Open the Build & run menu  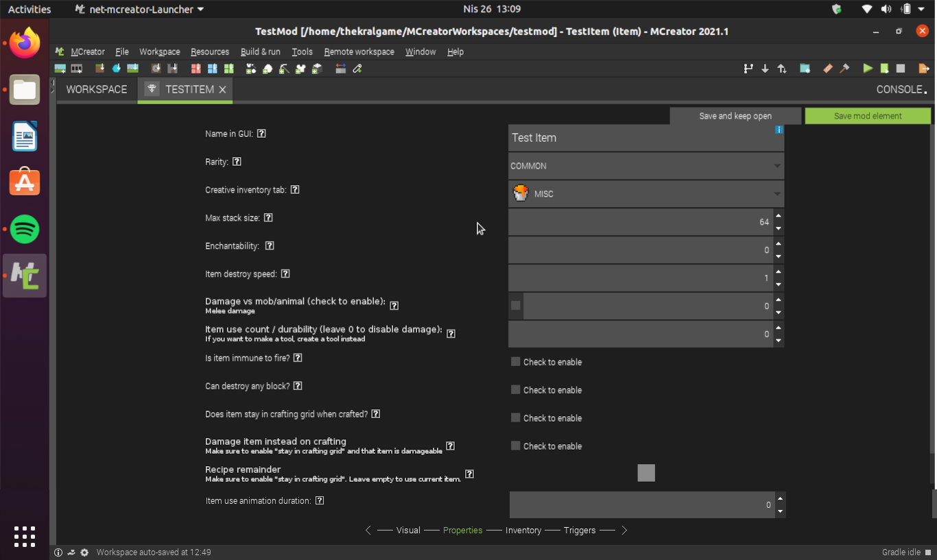click(261, 51)
